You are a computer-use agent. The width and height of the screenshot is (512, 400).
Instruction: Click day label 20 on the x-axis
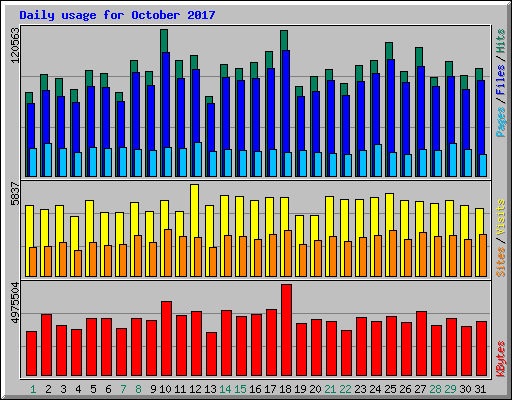point(315,389)
